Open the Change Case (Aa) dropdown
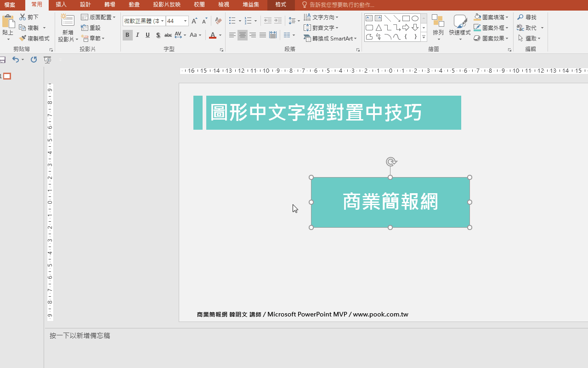The width and height of the screenshot is (588, 368). tap(196, 35)
